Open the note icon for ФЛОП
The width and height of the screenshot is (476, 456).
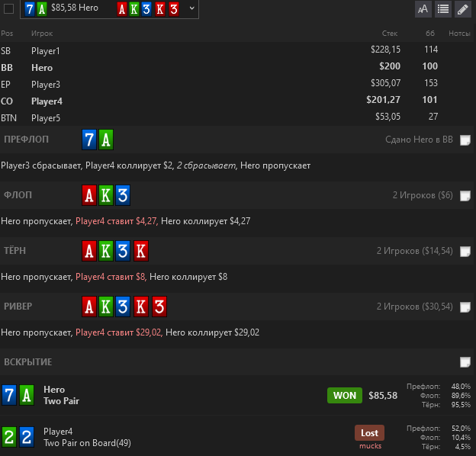click(x=465, y=196)
